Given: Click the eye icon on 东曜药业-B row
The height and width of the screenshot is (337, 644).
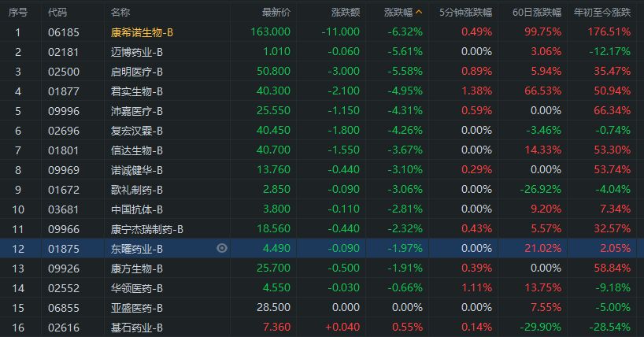Looking at the screenshot, I should click(222, 248).
